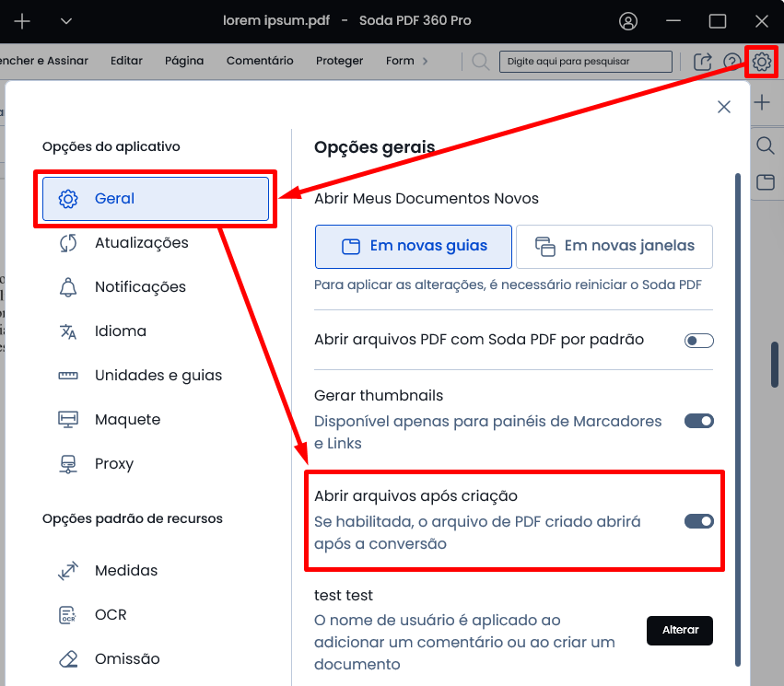Screen dimensions: 784x686
Task: Click the user account profile icon
Action: coord(628,21)
